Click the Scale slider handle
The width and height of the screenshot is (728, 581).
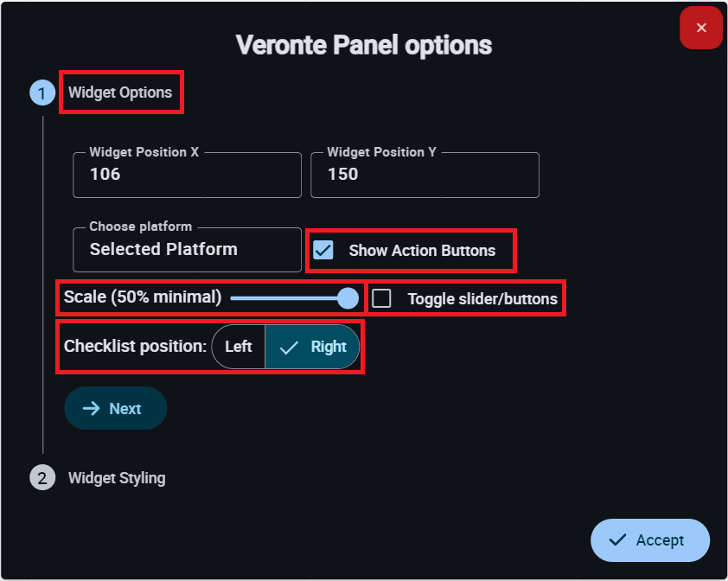[348, 298]
